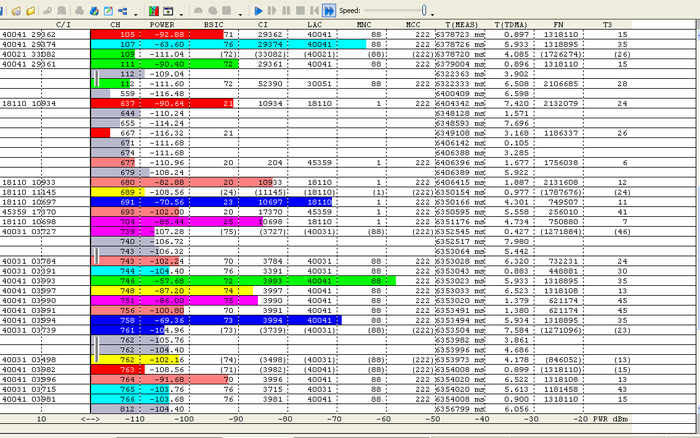Click the BSIC column header
This screenshot has width=700, height=438.
[213, 25]
